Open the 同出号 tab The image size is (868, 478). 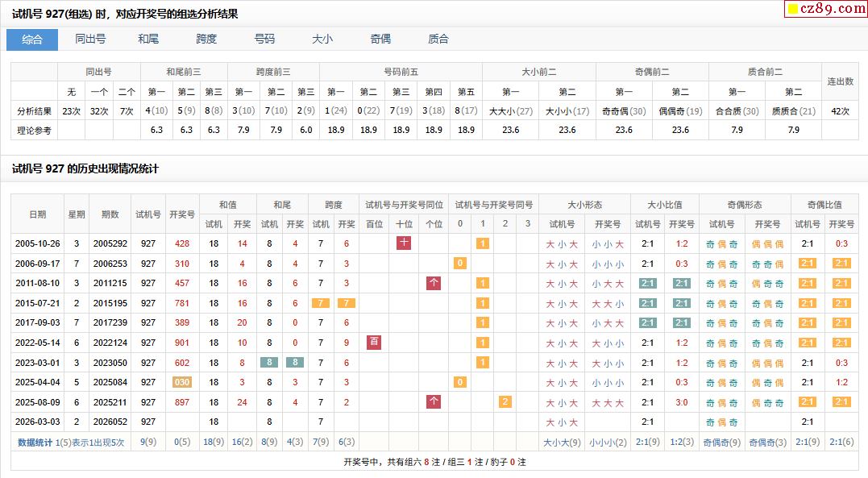(x=90, y=39)
